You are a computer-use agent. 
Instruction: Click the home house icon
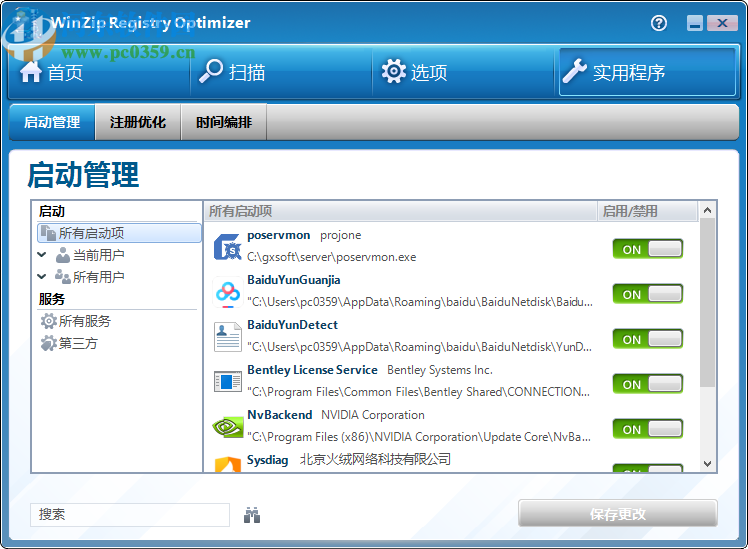point(31,72)
